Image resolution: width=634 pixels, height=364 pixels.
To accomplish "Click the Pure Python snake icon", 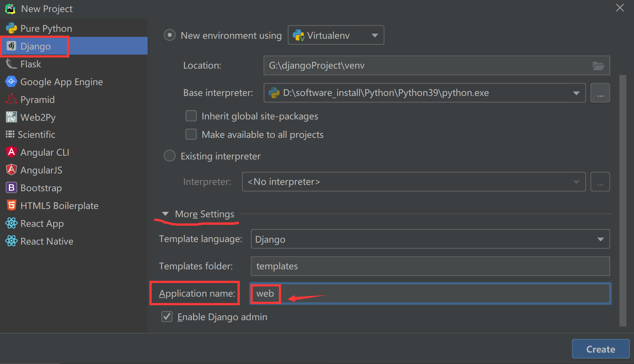I will coord(11,28).
